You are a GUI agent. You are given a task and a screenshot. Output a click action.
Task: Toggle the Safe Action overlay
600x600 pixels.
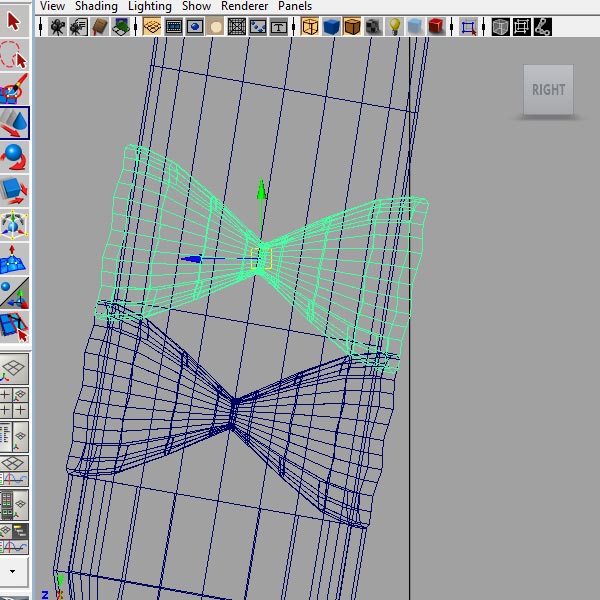[x=258, y=27]
